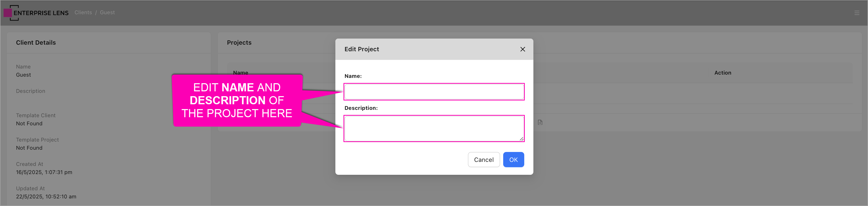Click the Action column header
The image size is (868, 206).
click(x=723, y=73)
